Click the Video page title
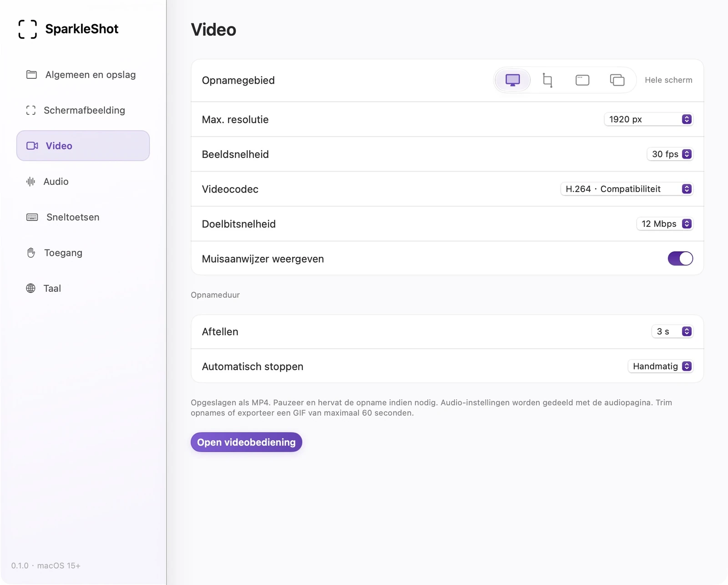Viewport: 728px width, 585px height. pos(213,30)
